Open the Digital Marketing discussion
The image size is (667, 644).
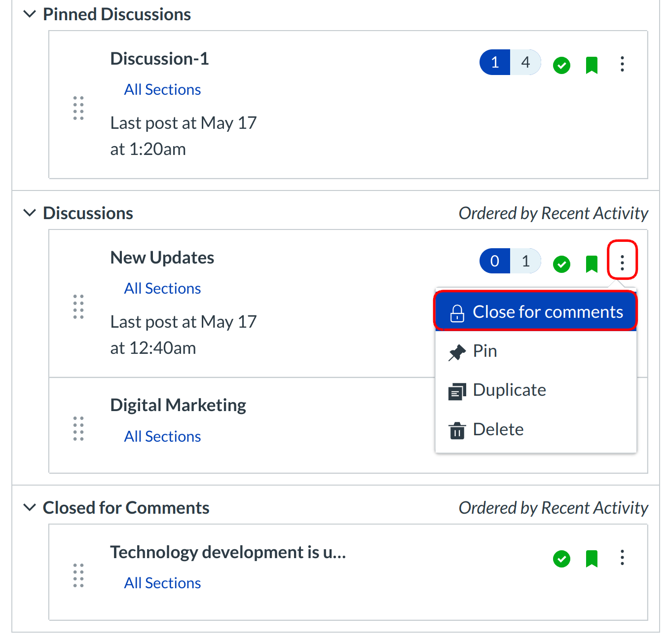[x=178, y=405]
